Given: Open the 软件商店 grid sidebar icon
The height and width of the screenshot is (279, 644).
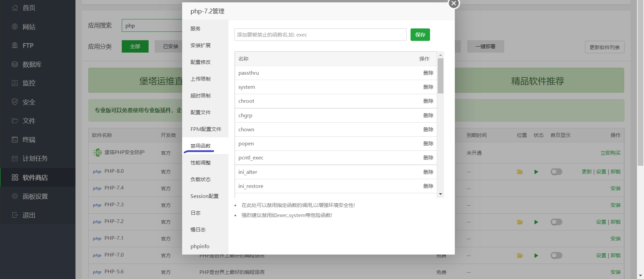Looking at the screenshot, I should tap(15, 177).
